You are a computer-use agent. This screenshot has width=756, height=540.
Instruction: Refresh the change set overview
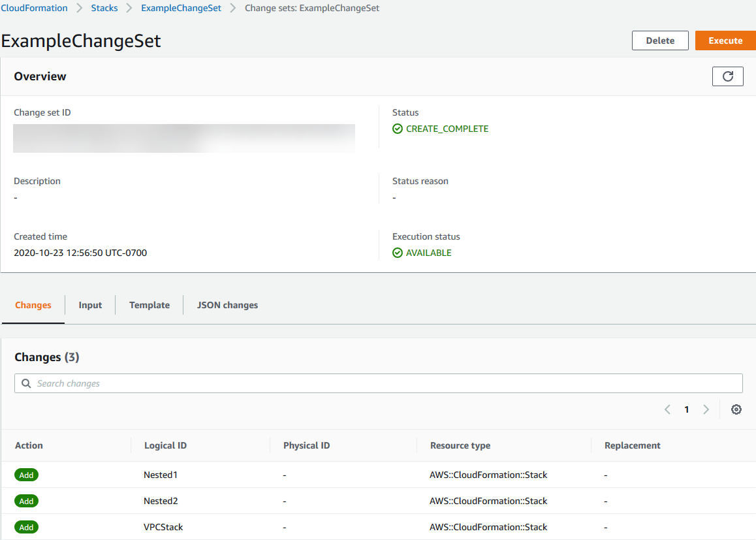pos(727,76)
